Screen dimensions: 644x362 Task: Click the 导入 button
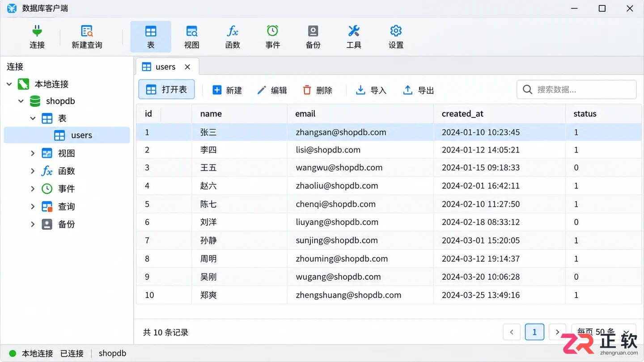[371, 90]
